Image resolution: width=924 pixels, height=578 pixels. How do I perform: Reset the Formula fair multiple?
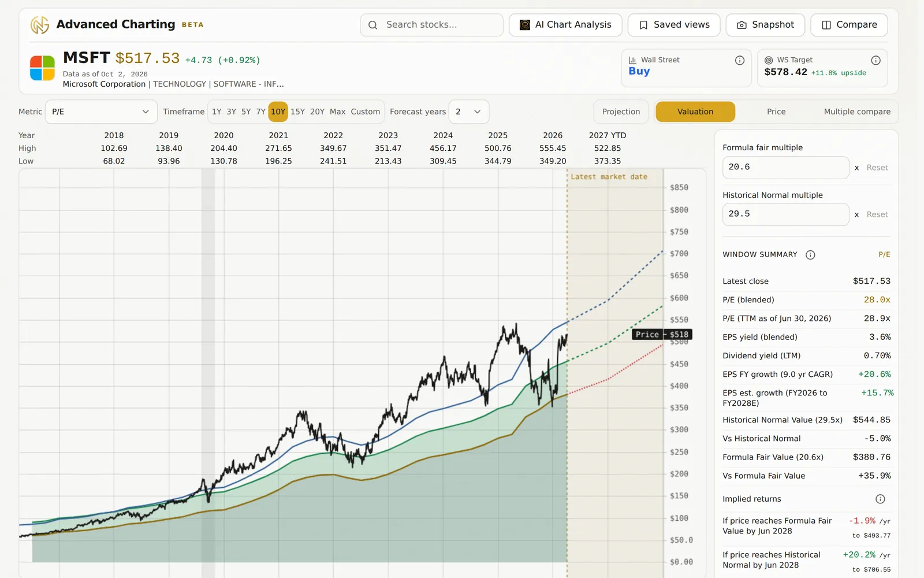coord(877,168)
